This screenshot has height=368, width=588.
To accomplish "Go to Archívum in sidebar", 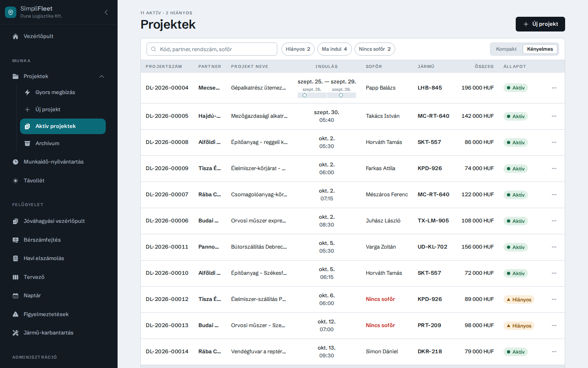I will pyautogui.click(x=63, y=144).
